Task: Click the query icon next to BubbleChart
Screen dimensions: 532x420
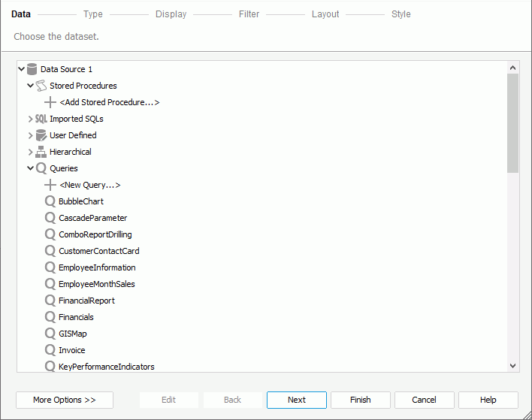Action: coord(50,201)
